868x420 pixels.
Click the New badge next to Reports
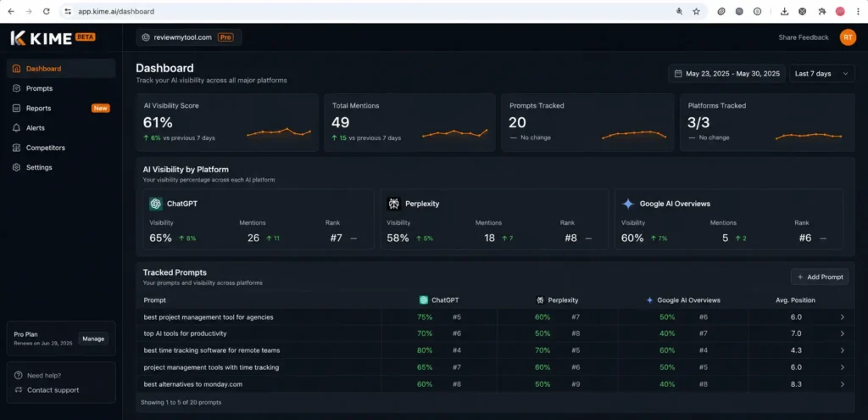(x=100, y=109)
